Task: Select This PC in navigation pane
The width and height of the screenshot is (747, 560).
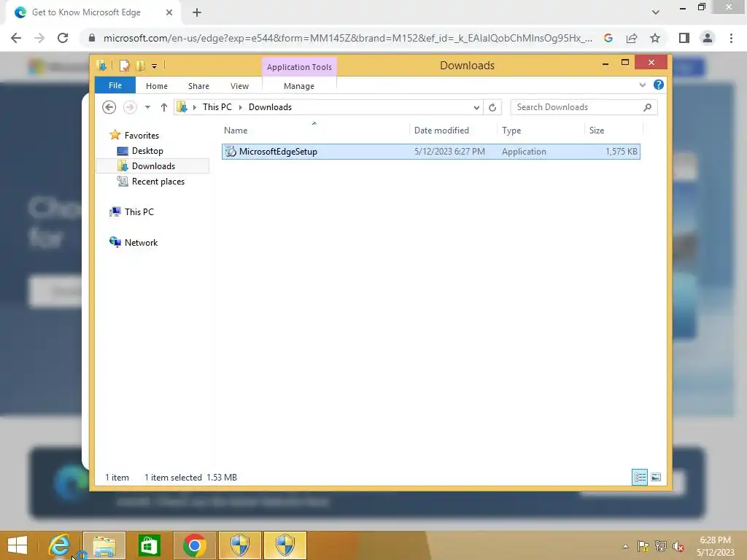Action: (139, 212)
